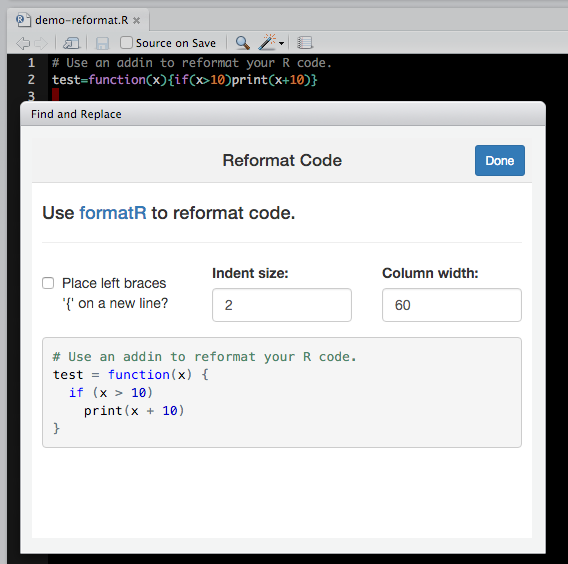Save the current document
This screenshot has height=564, width=568.
pyautogui.click(x=102, y=43)
